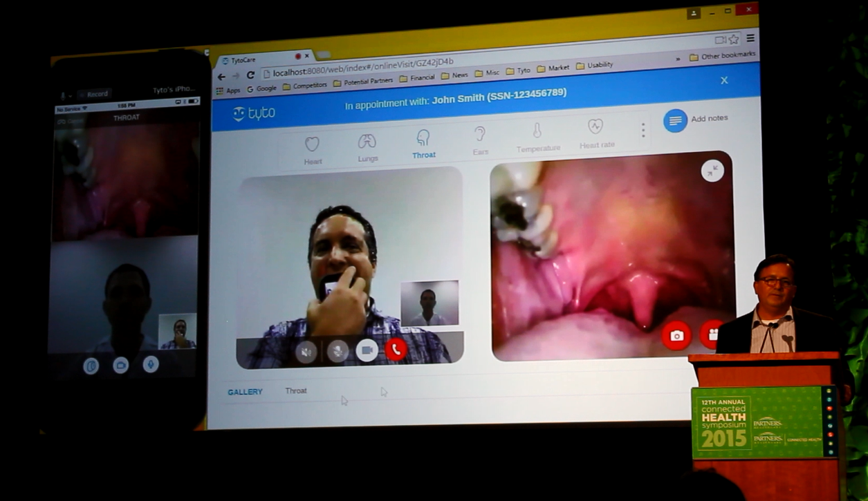
Task: Click the browser back arrow
Action: [x=221, y=77]
